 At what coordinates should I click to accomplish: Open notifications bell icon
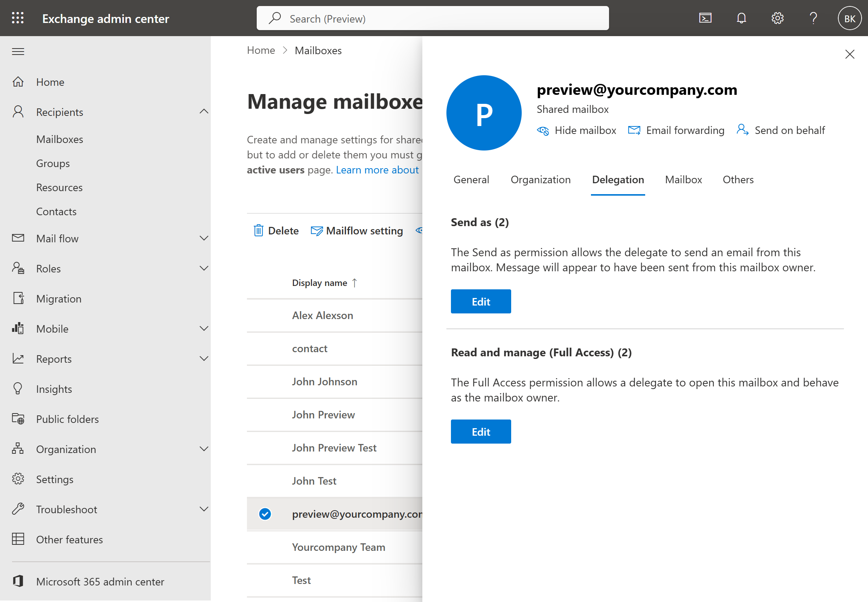coord(741,18)
